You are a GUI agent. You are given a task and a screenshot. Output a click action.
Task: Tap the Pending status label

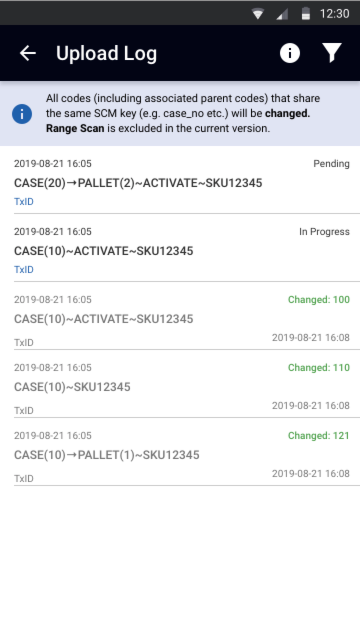pos(331,164)
